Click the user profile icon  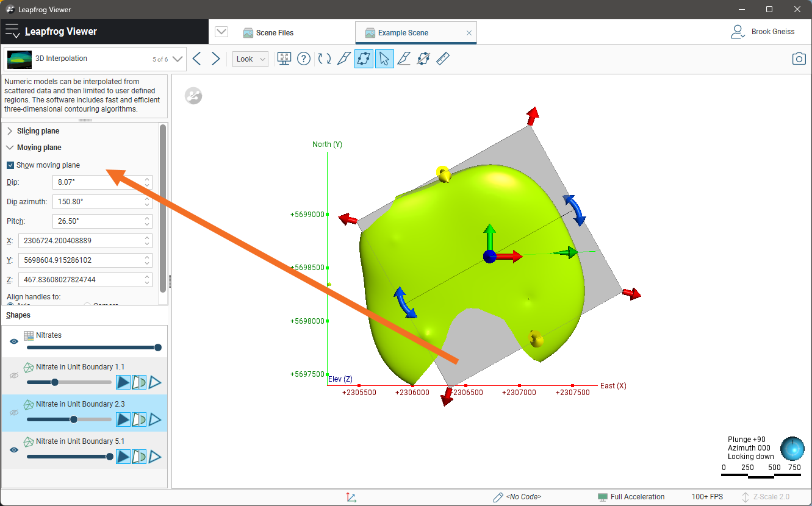coord(738,32)
